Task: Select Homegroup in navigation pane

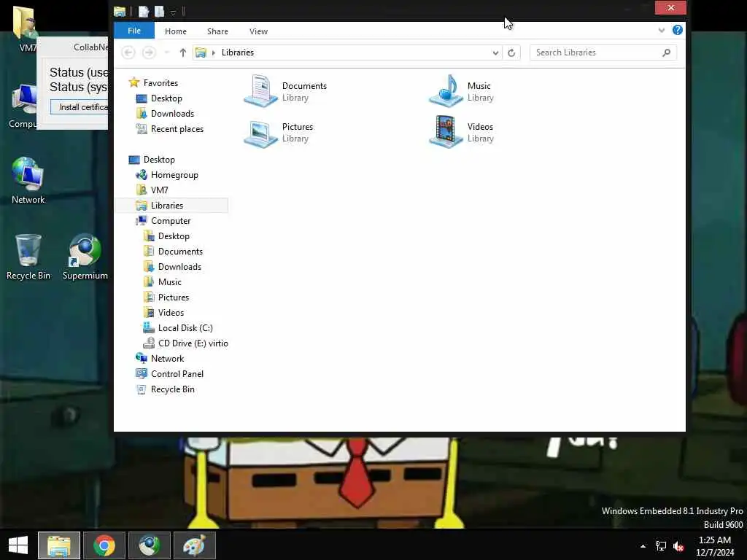Action: (x=174, y=175)
